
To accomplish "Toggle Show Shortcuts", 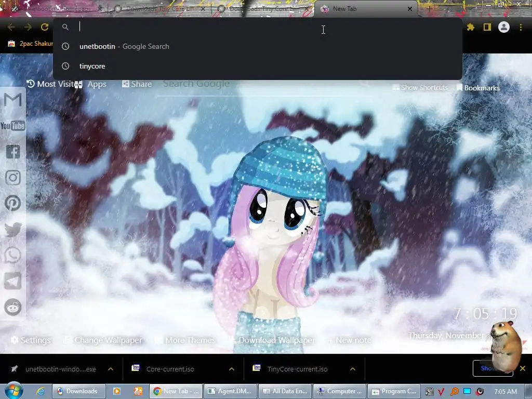I will point(420,87).
